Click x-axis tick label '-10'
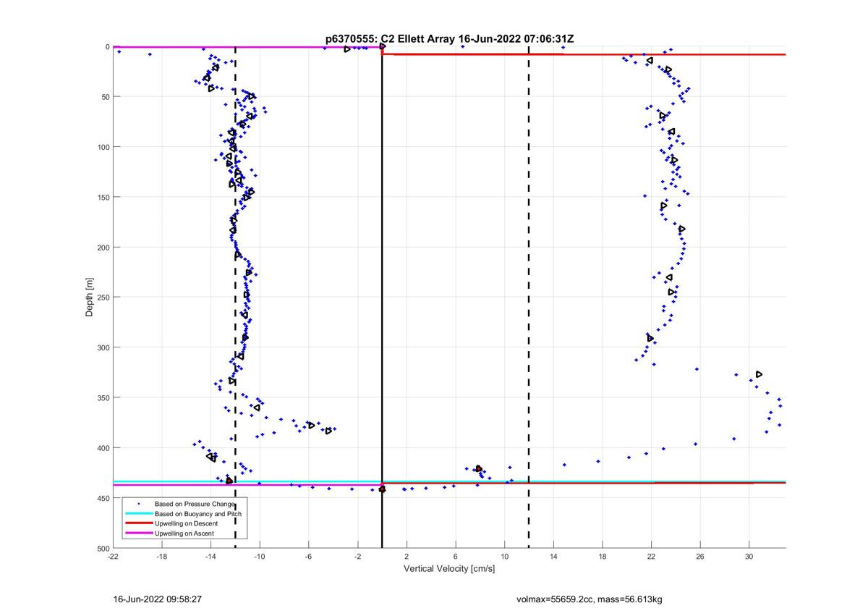 coord(260,557)
